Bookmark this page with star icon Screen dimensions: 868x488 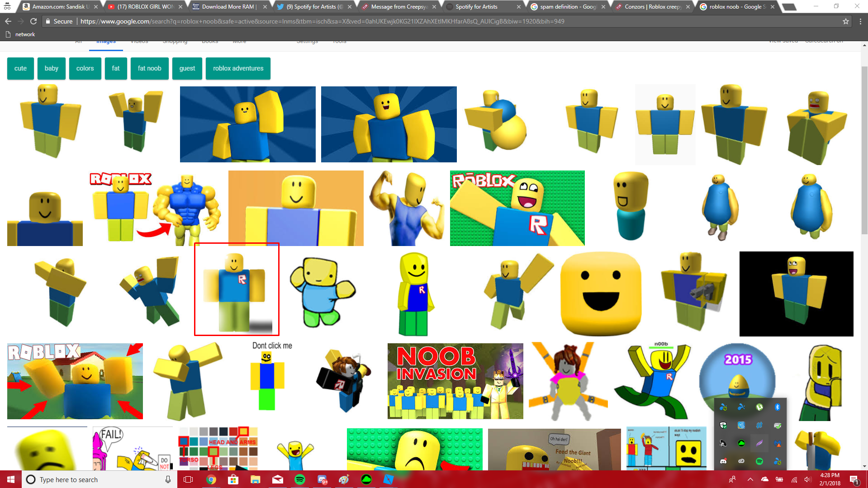845,21
